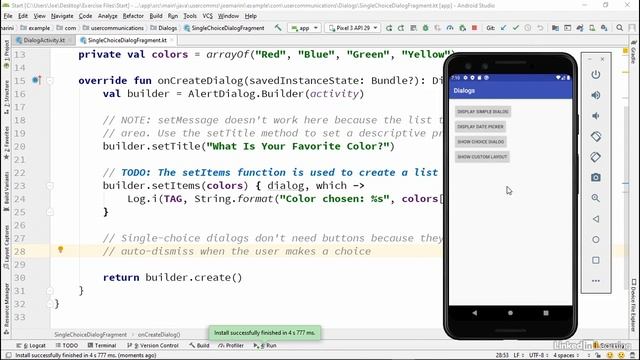Open the VCS menu
640x360 pixels.
(x=207, y=16)
